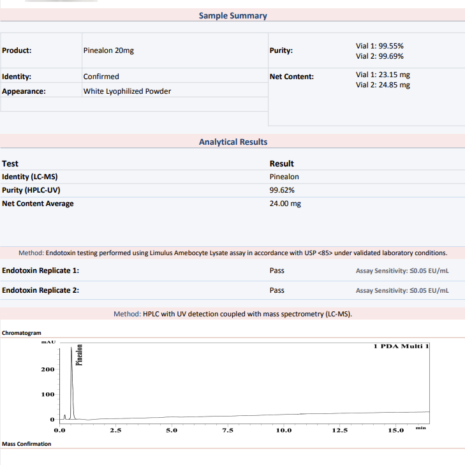Click the Vial 1 purity 99.55% value

[379, 46]
